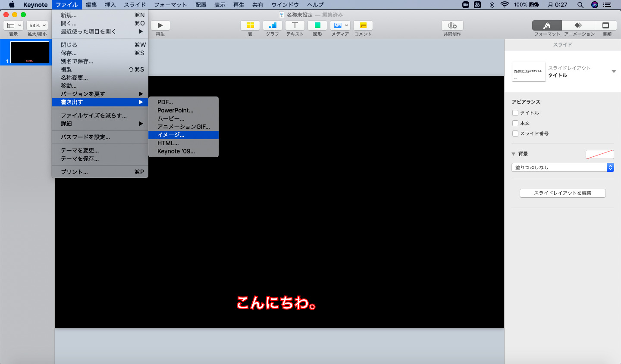Expand the バージョンを戻す submenu

[100, 94]
